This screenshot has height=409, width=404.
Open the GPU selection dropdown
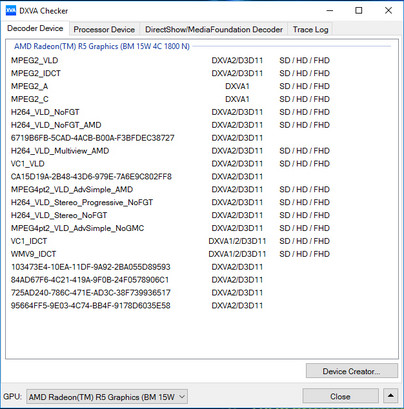107,397
